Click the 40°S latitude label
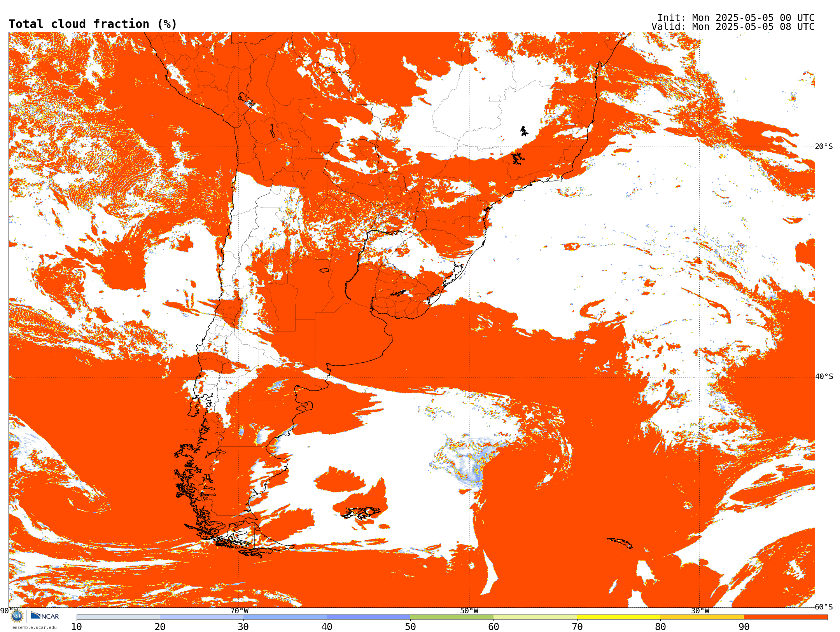Screen dimensions: 840x632 tap(824, 377)
